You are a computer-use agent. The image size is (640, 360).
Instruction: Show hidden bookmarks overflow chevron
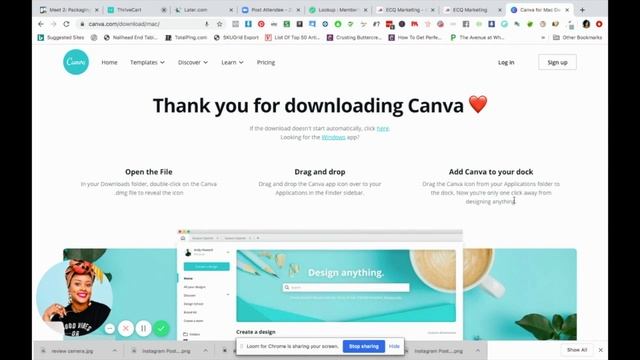click(x=543, y=38)
